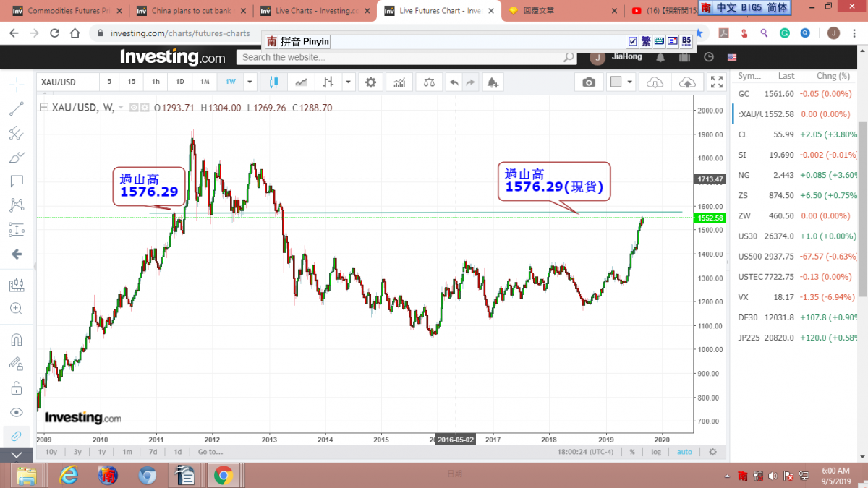Select the bar chart style

point(328,82)
